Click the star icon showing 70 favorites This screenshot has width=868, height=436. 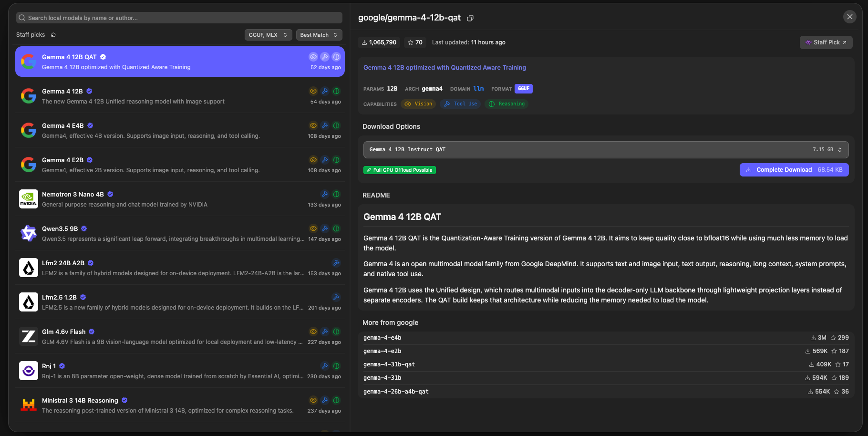[411, 42]
